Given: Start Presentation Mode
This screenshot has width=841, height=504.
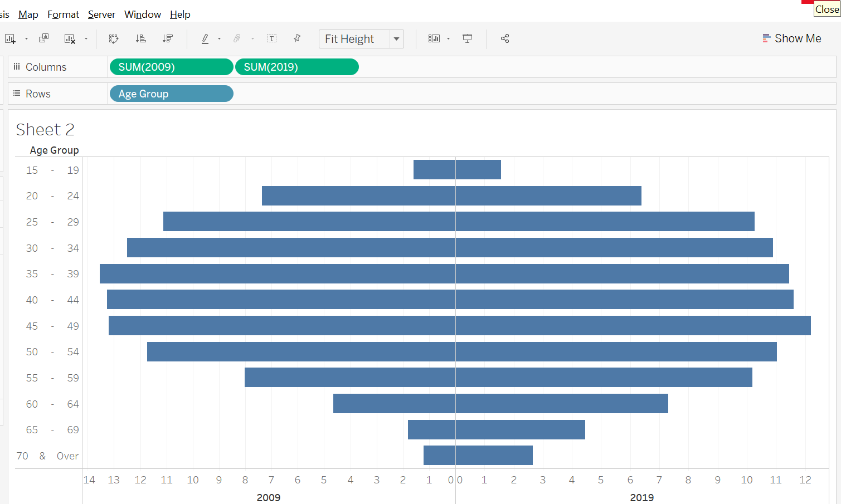Looking at the screenshot, I should click(x=468, y=38).
